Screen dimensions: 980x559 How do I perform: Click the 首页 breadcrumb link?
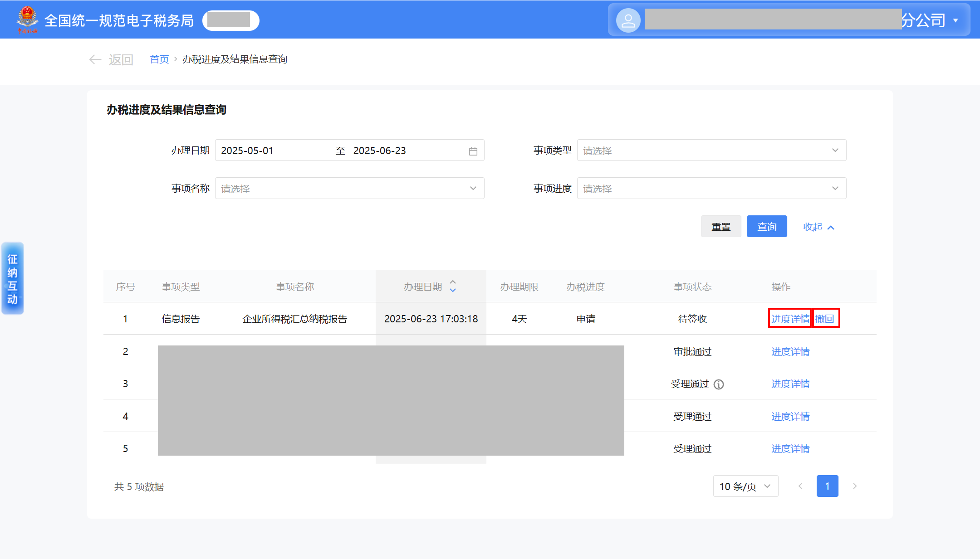159,59
